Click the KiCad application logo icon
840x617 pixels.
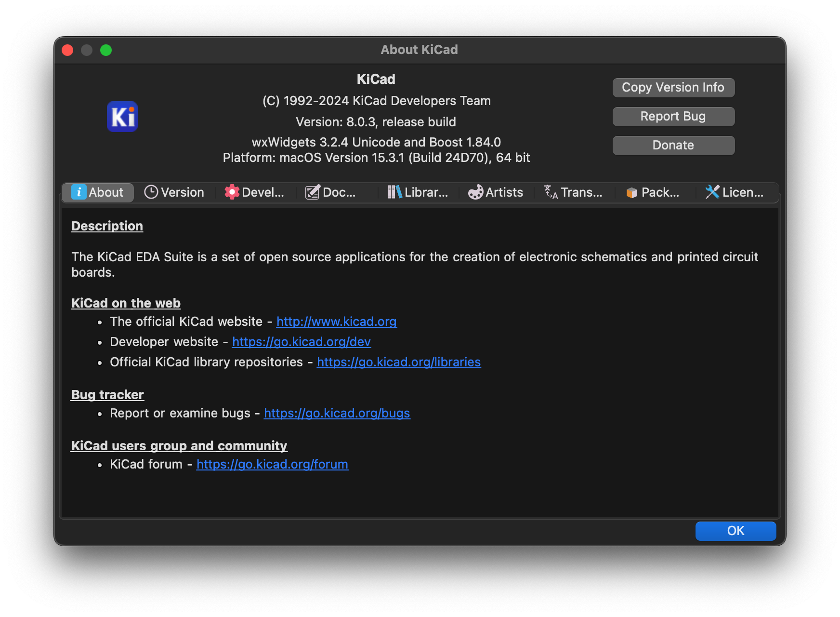pos(122,117)
